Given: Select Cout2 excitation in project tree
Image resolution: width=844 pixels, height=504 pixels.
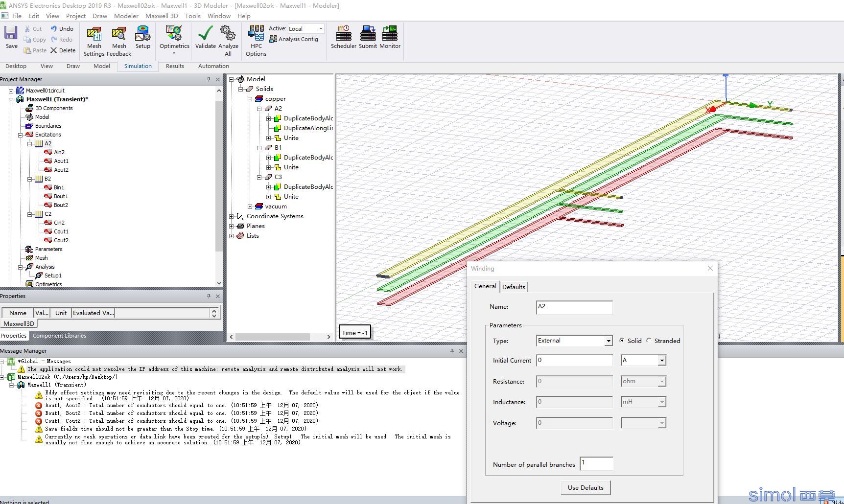Looking at the screenshot, I should 61,240.
